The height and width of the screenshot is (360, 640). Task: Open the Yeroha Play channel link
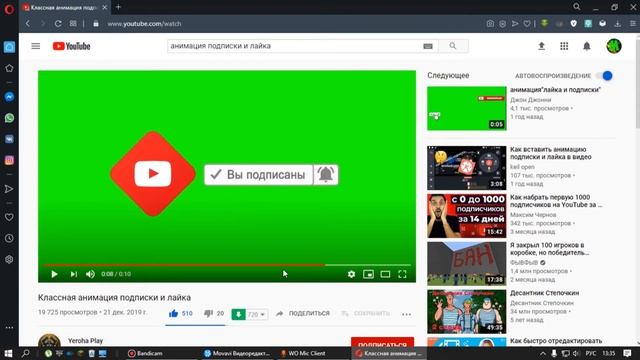point(85,340)
